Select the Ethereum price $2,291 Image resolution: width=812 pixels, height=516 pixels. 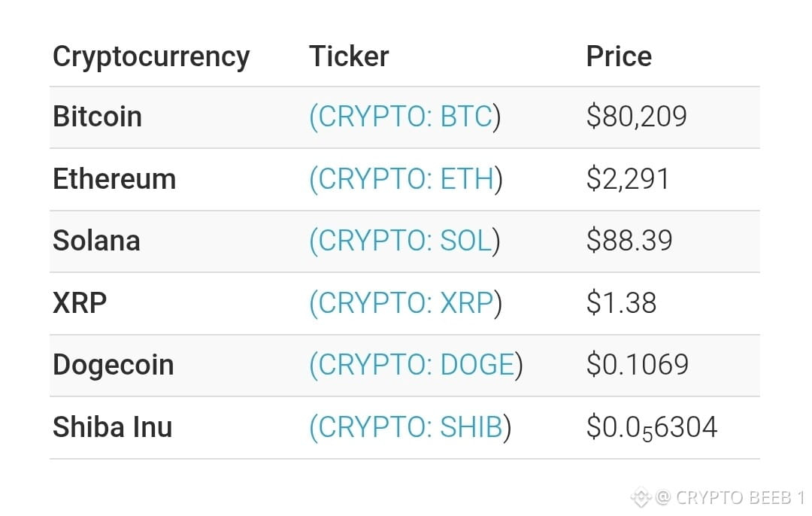628,179
